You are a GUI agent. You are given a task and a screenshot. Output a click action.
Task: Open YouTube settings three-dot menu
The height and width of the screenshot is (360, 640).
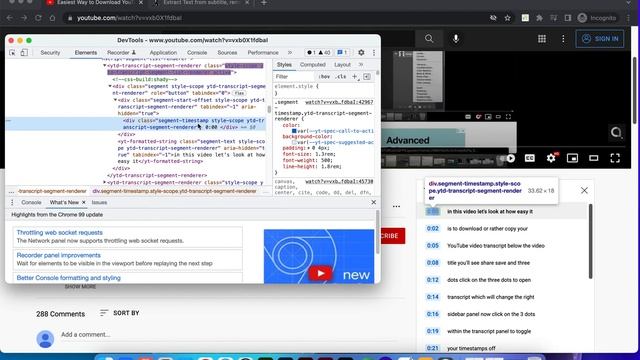pyautogui.click(x=563, y=39)
